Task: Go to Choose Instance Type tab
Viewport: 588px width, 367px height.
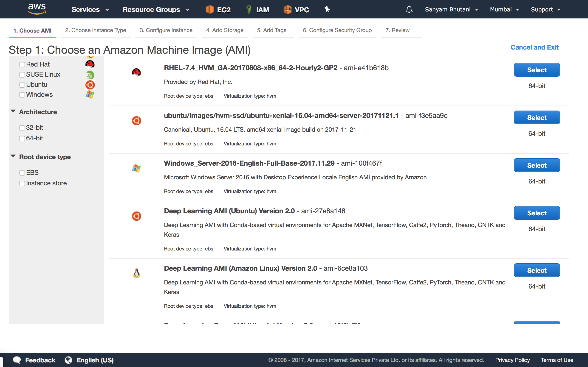Action: [x=96, y=30]
